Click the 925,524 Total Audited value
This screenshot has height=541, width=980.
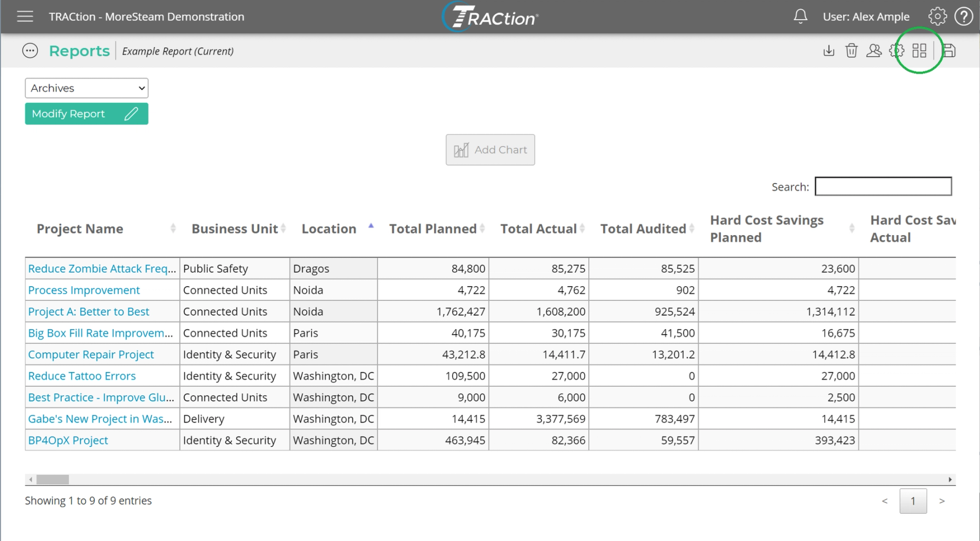click(x=675, y=311)
